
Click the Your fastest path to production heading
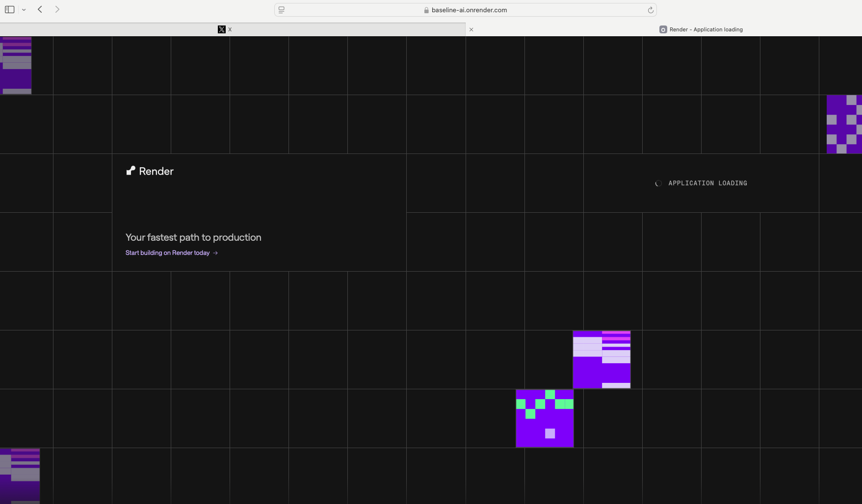(193, 237)
